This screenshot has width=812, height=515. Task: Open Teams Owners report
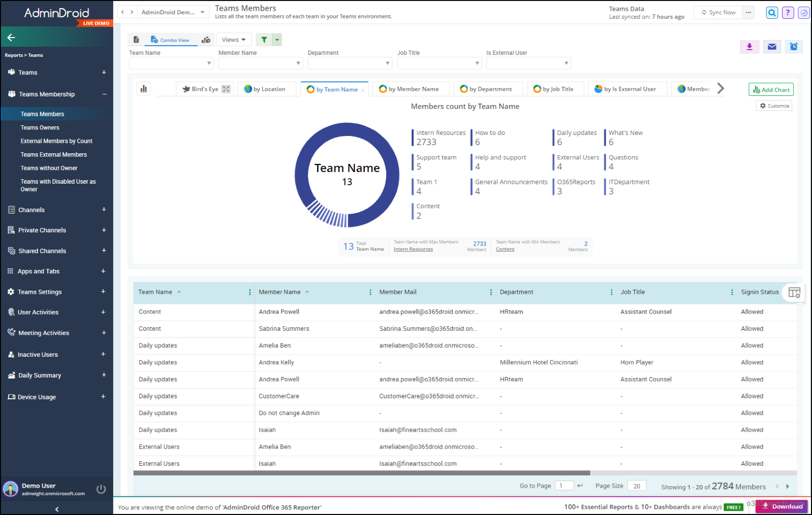(x=40, y=128)
